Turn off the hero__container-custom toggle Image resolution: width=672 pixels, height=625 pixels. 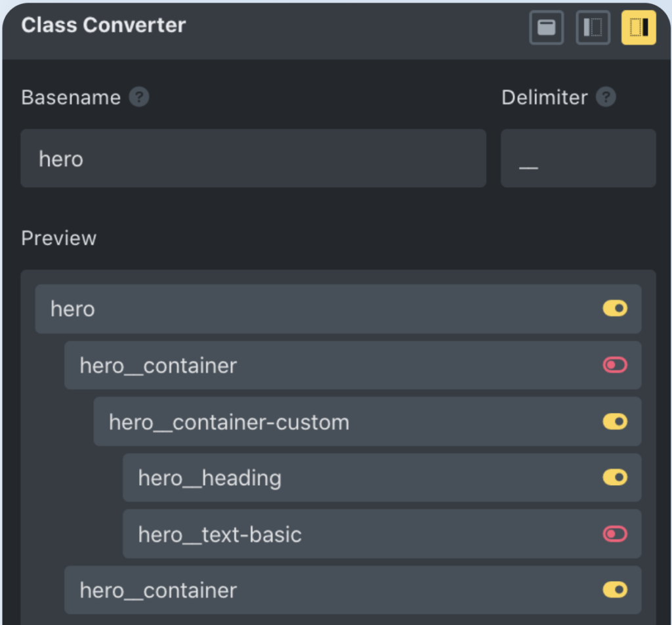click(615, 421)
